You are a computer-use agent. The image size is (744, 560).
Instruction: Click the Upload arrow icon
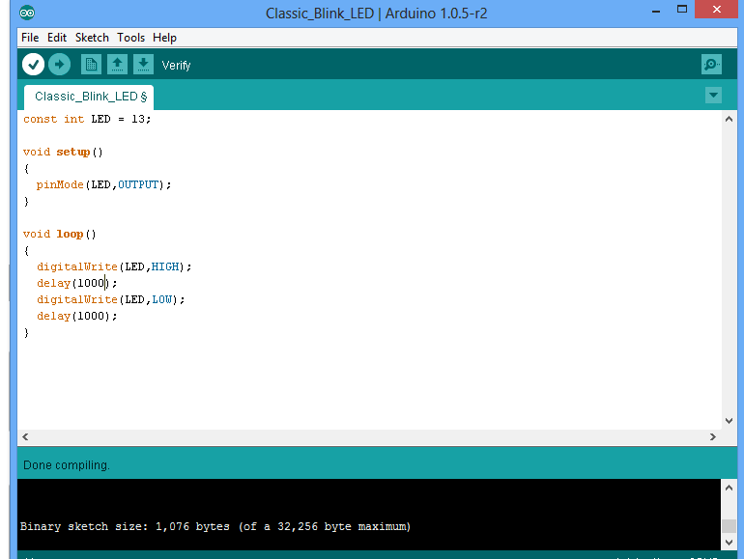(x=60, y=65)
